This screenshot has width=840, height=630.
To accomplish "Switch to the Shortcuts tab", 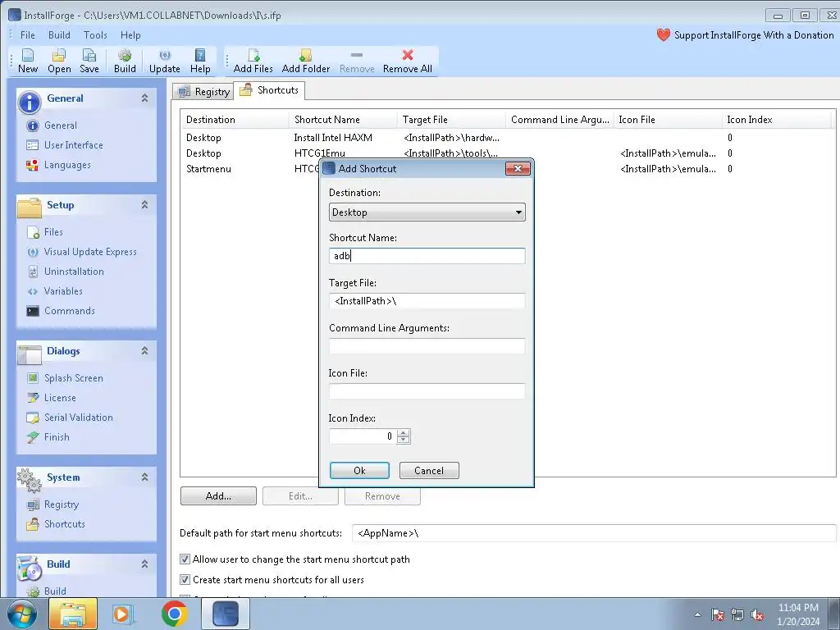I will (269, 90).
